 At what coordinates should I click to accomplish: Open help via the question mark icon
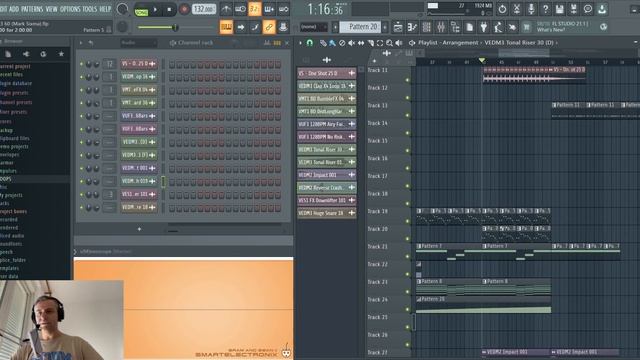545,9
